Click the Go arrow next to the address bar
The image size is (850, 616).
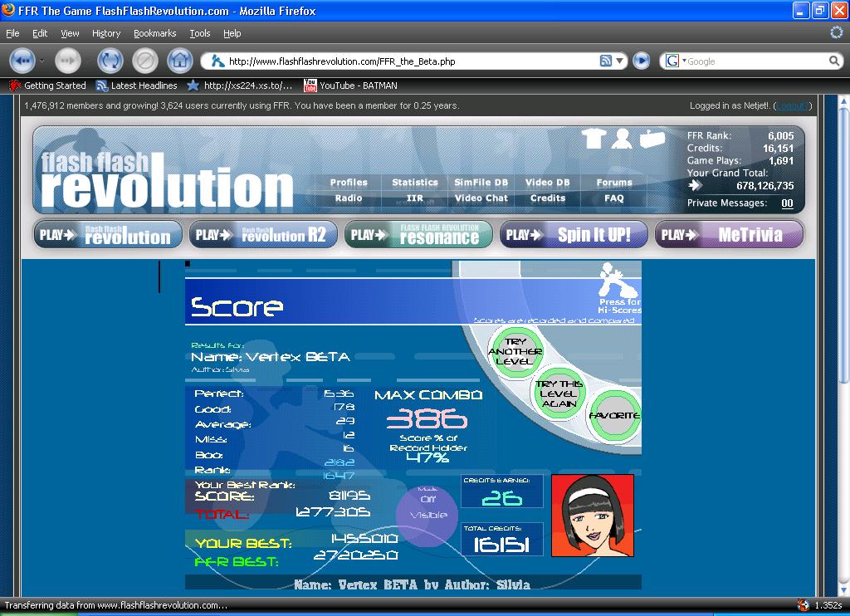(x=642, y=61)
